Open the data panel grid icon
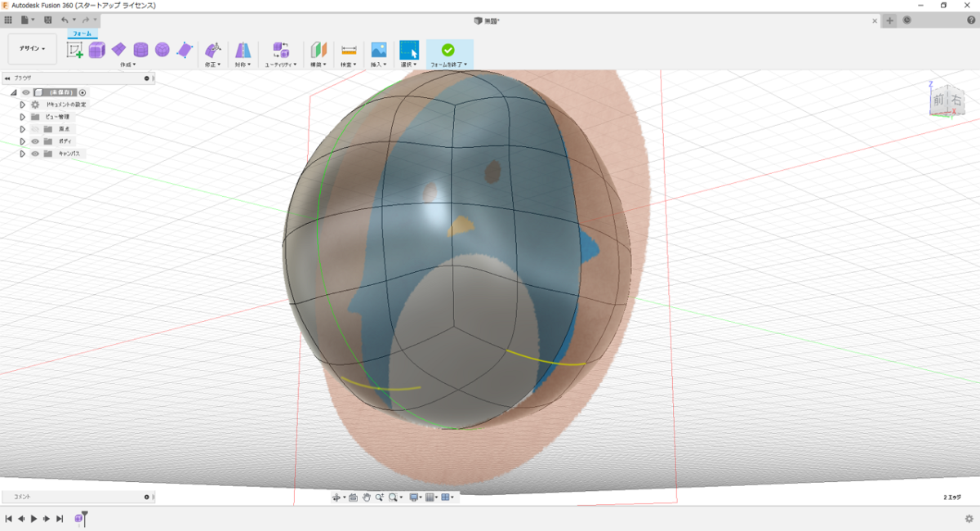Screen dimensions: 980x531 [x=8, y=20]
